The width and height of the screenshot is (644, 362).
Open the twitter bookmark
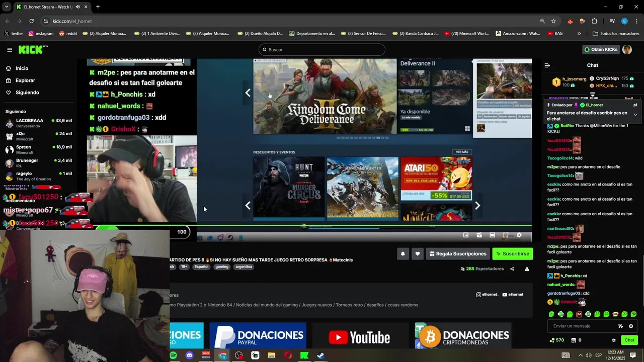(x=14, y=34)
